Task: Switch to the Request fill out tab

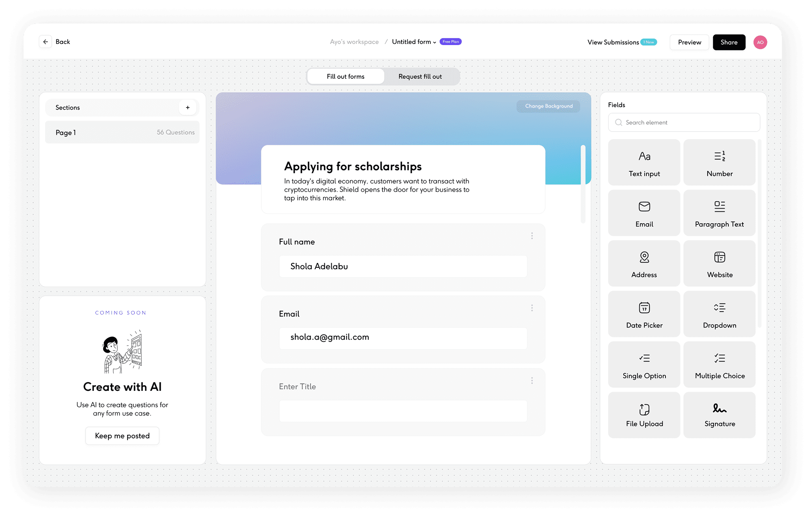Action: 420,76
